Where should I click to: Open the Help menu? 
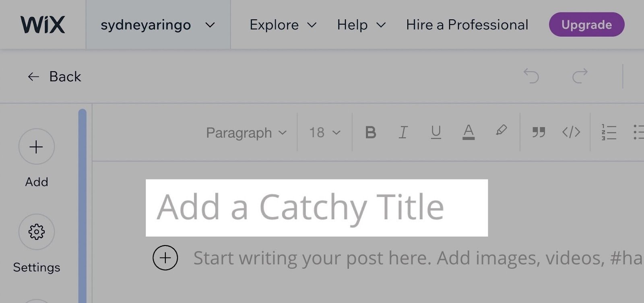(360, 25)
